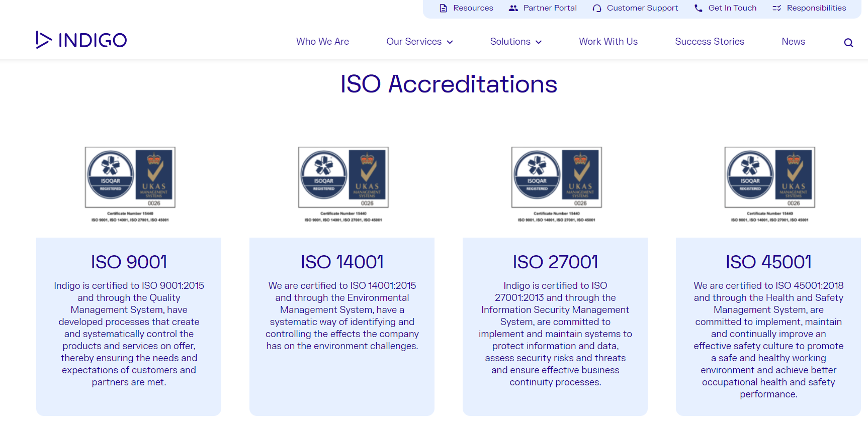This screenshot has height=422, width=868.
Task: Click the text 'continuity processes.'
Action: (555, 382)
